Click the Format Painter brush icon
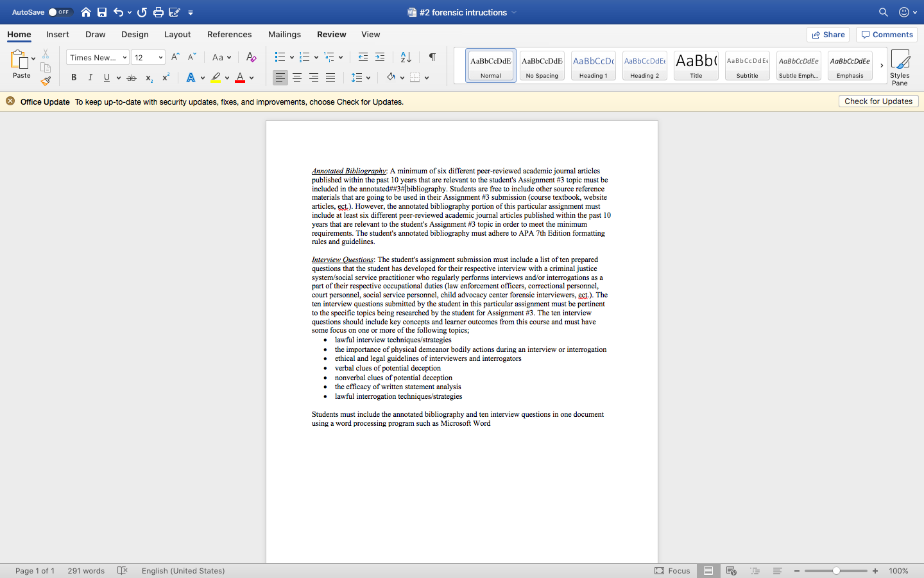The width and height of the screenshot is (924, 578). pyautogui.click(x=46, y=81)
